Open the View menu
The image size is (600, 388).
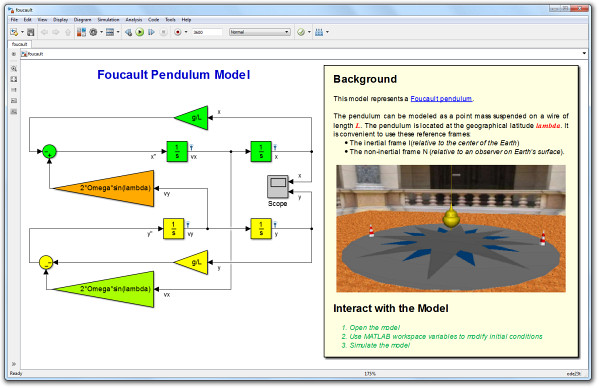tap(42, 20)
